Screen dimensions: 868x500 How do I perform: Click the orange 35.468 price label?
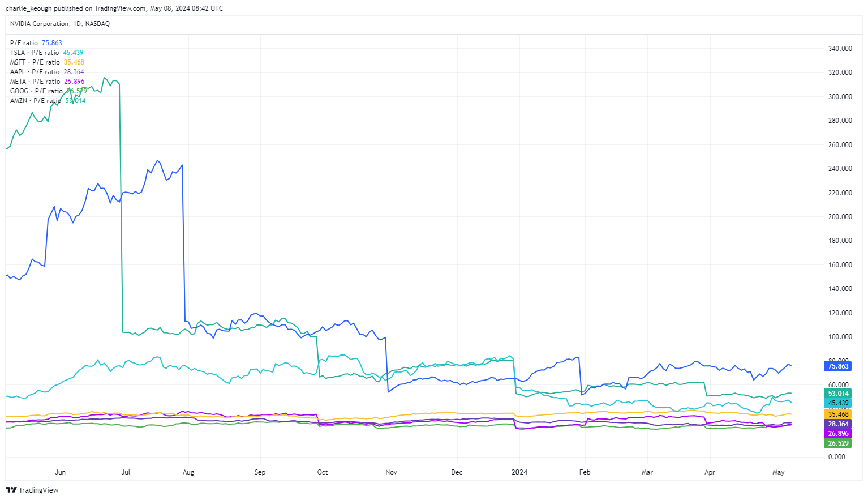point(837,414)
